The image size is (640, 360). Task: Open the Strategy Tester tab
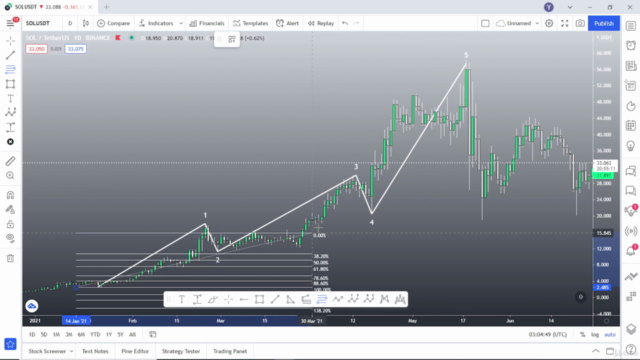tap(181, 351)
